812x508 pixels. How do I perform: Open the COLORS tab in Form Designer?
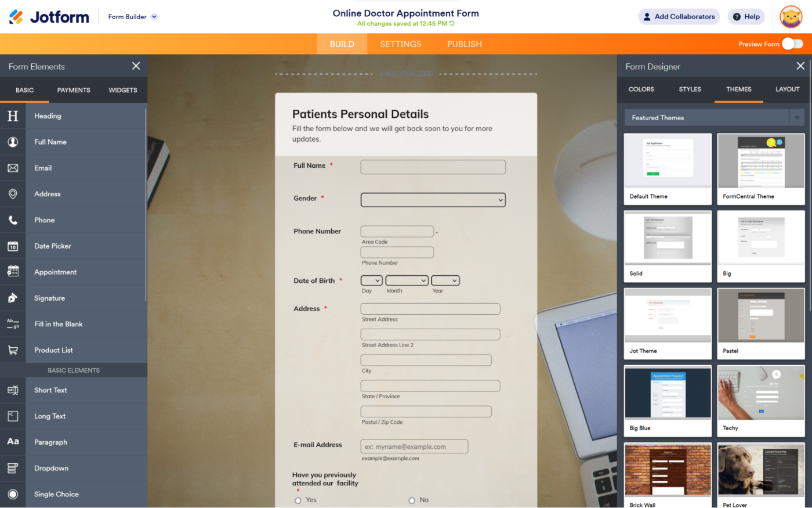click(641, 89)
